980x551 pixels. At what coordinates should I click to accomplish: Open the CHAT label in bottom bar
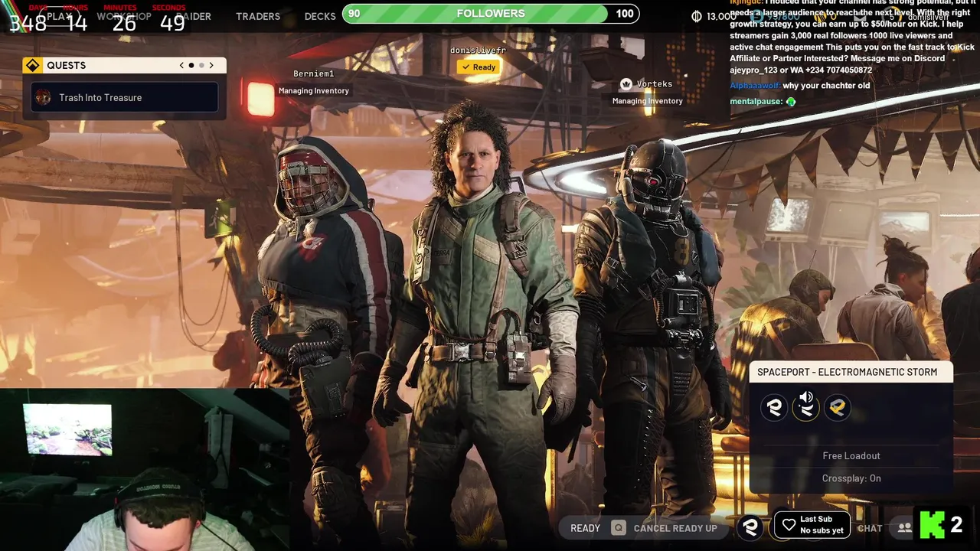[x=870, y=528]
